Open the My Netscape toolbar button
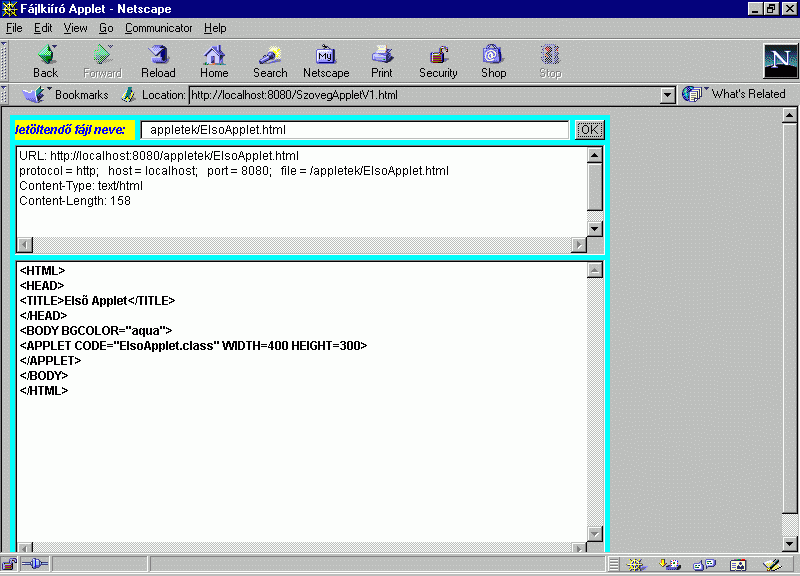The image size is (800, 576). point(326,61)
